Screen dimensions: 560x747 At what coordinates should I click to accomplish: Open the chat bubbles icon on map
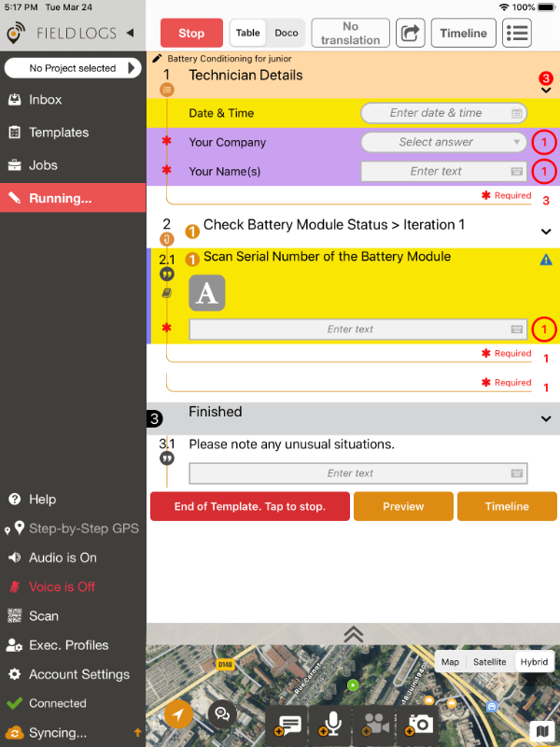pos(222,714)
